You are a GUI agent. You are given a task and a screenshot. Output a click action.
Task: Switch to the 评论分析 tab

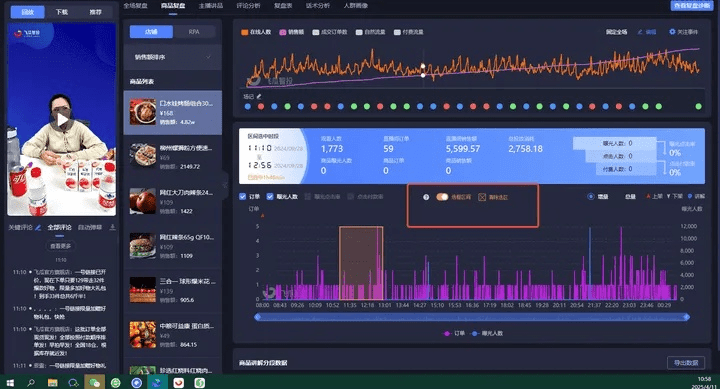pos(248,6)
